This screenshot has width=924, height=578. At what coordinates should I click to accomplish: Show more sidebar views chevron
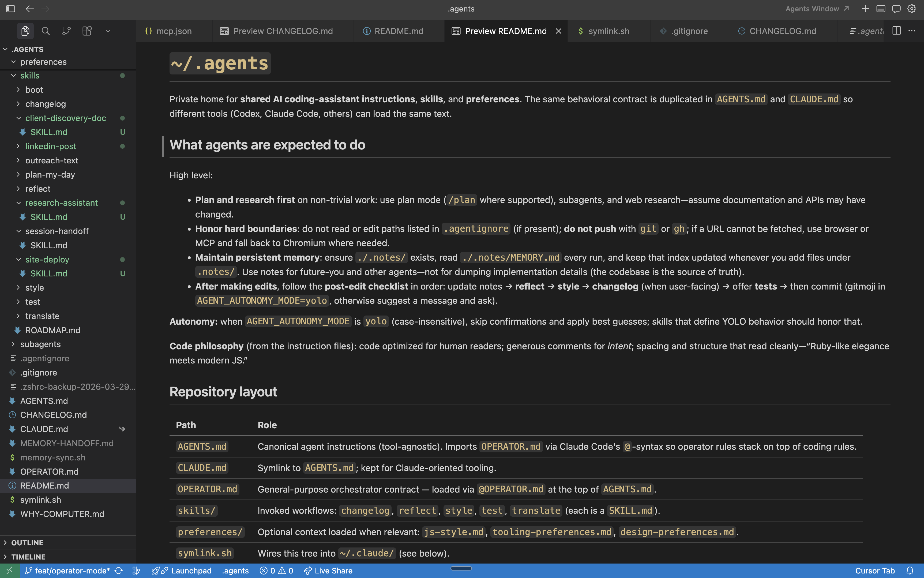[108, 31]
